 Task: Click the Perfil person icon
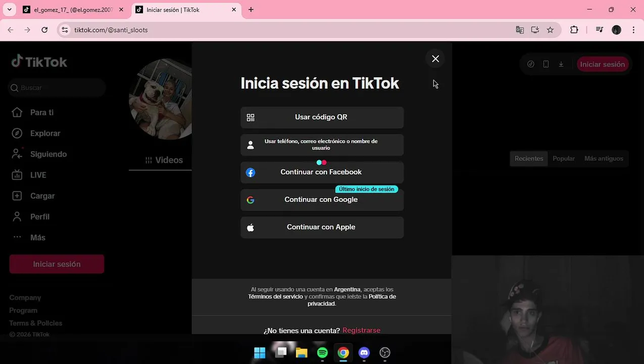(x=17, y=217)
